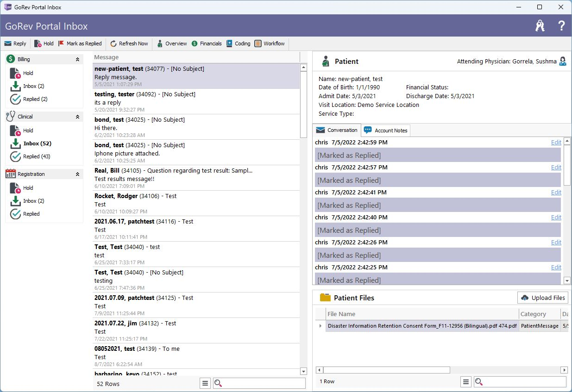Open Financials from toolbar
Screen dimensions: 572x392
click(207, 44)
